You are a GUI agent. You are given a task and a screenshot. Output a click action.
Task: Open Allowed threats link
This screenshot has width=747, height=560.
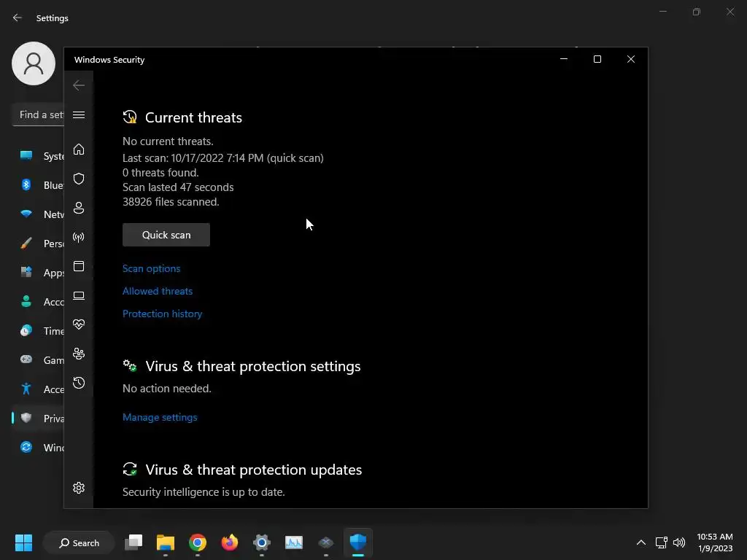[x=158, y=291]
